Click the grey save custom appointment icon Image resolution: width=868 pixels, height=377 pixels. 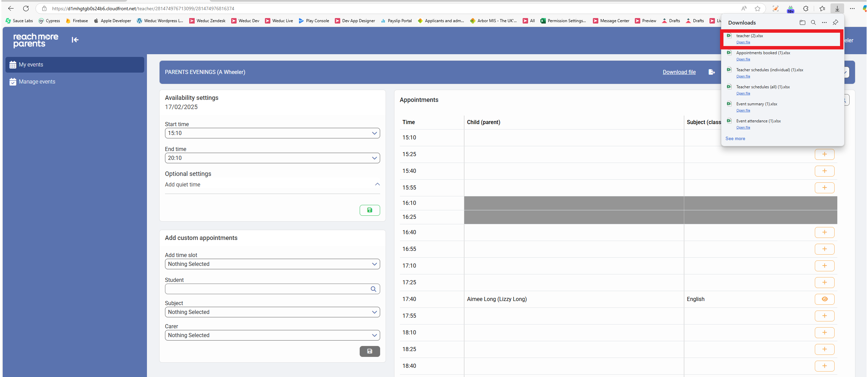(x=370, y=351)
